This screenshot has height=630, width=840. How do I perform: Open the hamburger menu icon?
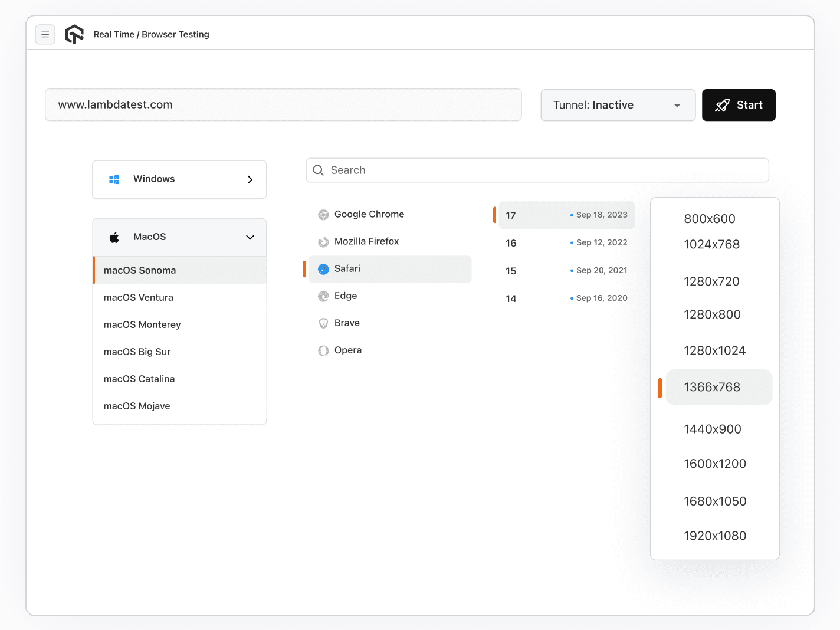pos(45,35)
